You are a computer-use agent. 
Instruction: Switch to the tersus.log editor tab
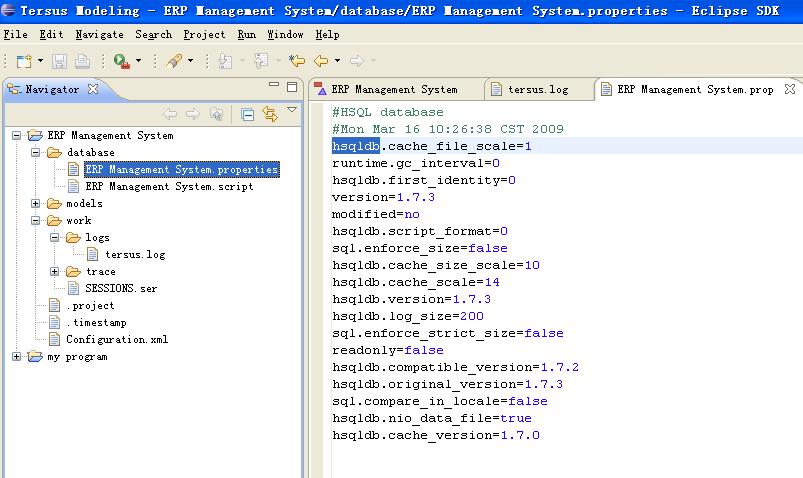pos(537,89)
